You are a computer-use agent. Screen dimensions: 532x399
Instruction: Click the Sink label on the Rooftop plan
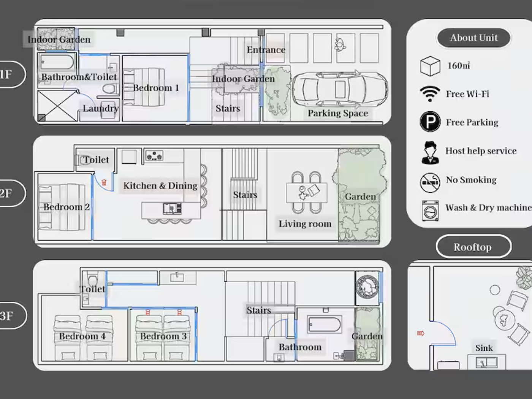484,348
